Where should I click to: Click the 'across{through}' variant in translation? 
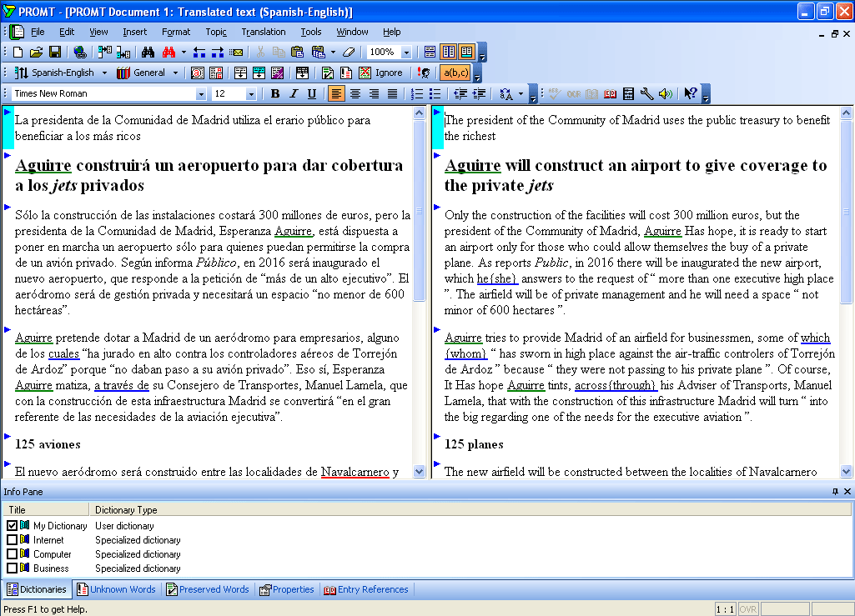[x=615, y=385]
